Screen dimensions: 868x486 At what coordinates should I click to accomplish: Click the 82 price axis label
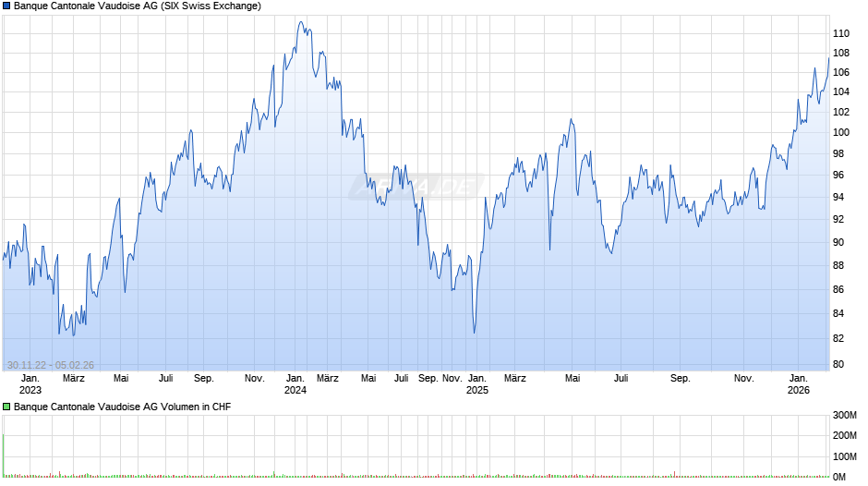pyautogui.click(x=838, y=338)
